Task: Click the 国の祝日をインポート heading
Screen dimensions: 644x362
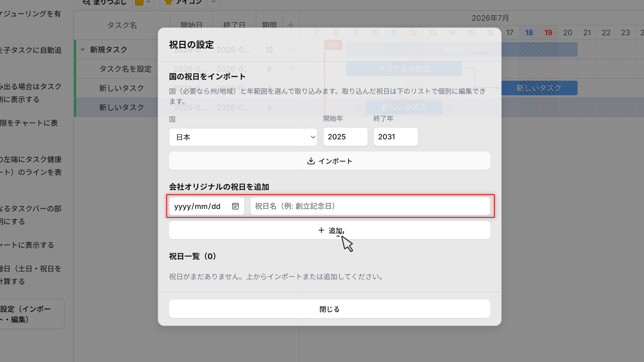Action: tap(207, 77)
